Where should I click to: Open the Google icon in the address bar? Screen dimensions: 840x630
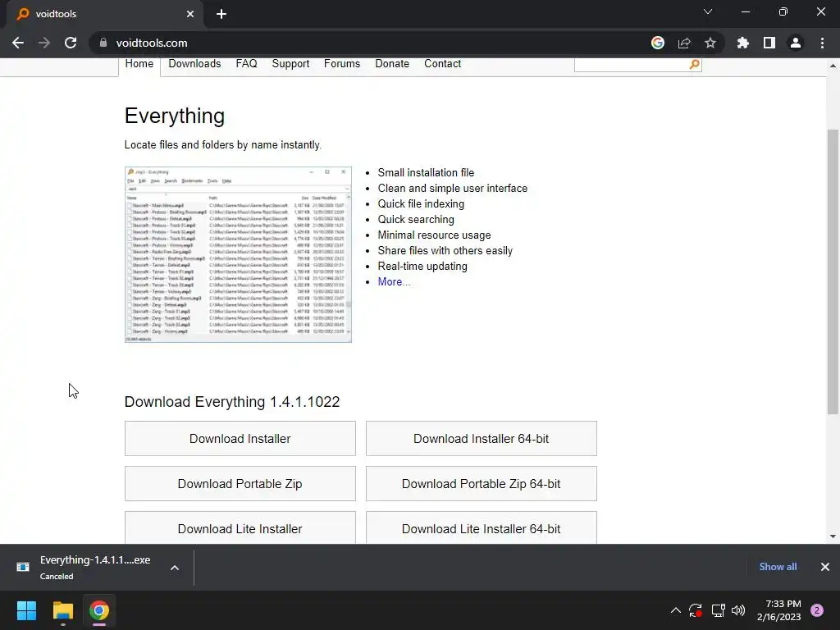(658, 43)
